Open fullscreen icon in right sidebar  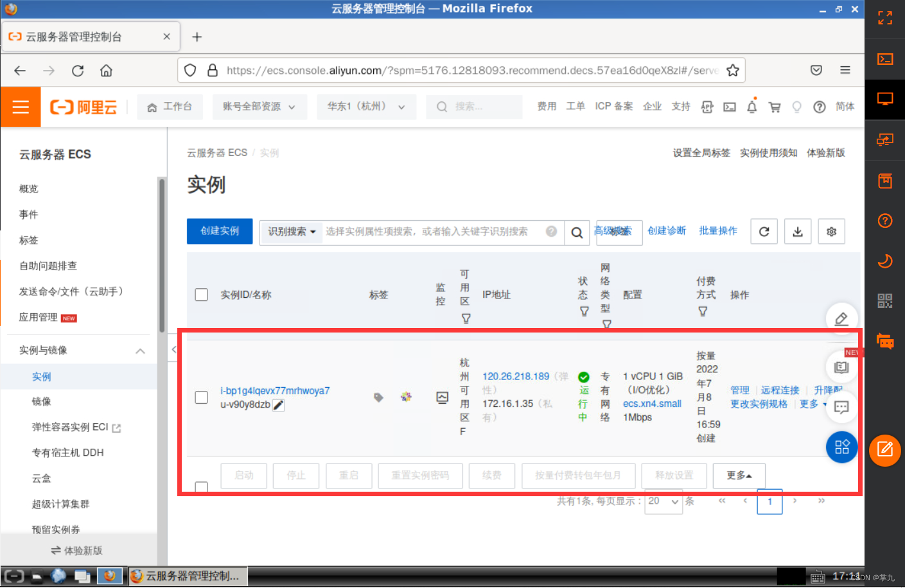[x=885, y=18]
